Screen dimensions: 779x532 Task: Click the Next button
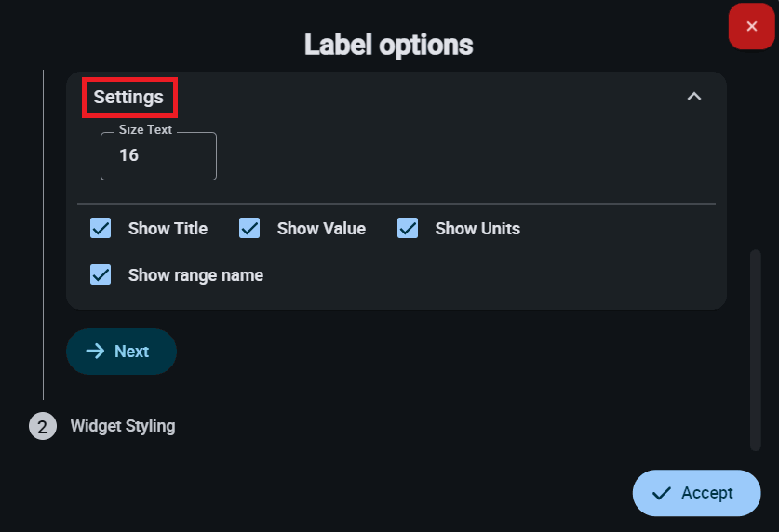(x=121, y=352)
